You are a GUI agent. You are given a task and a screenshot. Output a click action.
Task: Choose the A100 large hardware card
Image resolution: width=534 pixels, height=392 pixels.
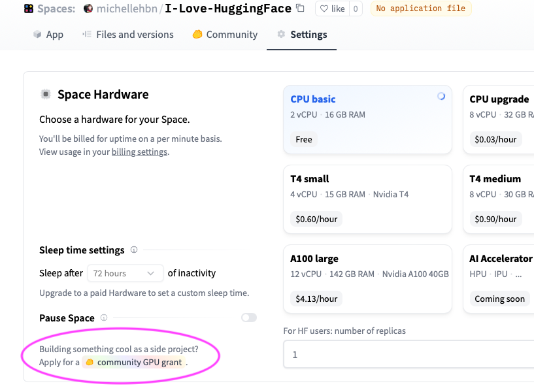tap(367, 278)
